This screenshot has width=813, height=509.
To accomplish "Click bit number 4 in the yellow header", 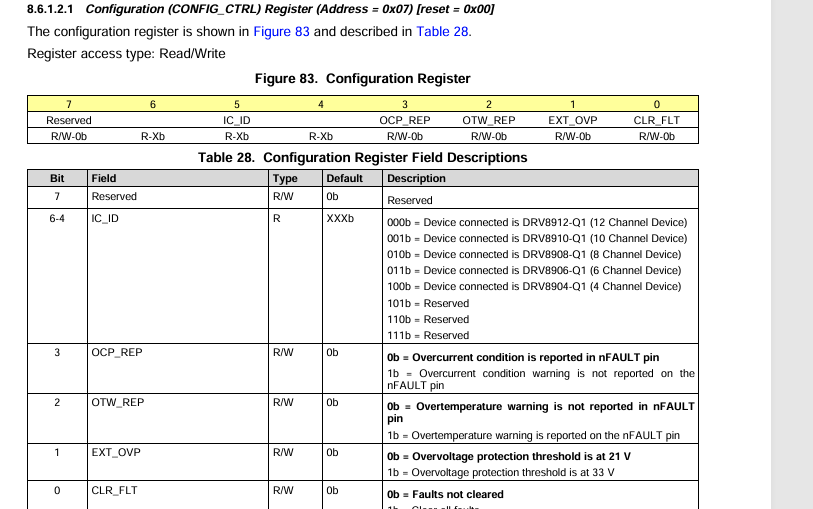I will 321,104.
